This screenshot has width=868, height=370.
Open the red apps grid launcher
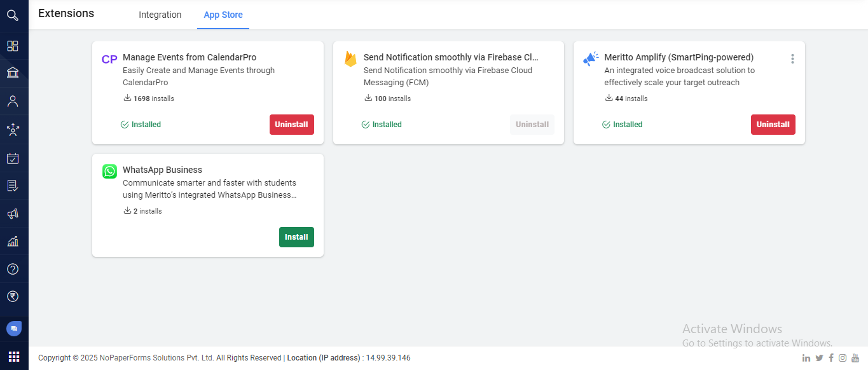(x=14, y=356)
